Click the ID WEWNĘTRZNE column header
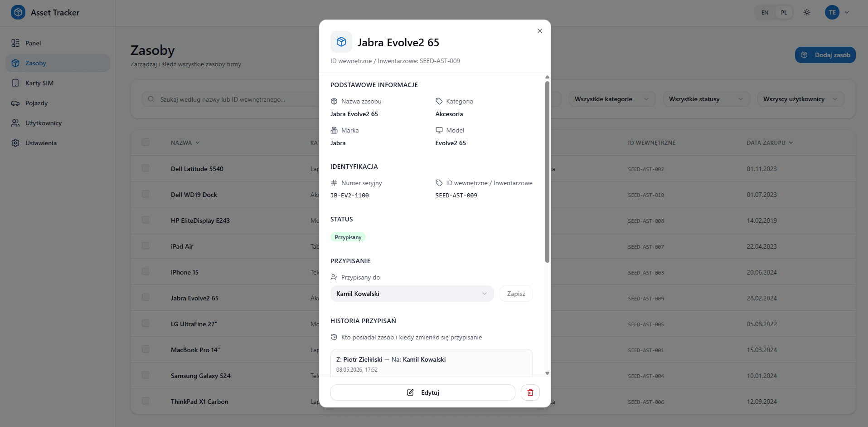868x427 pixels. click(651, 142)
